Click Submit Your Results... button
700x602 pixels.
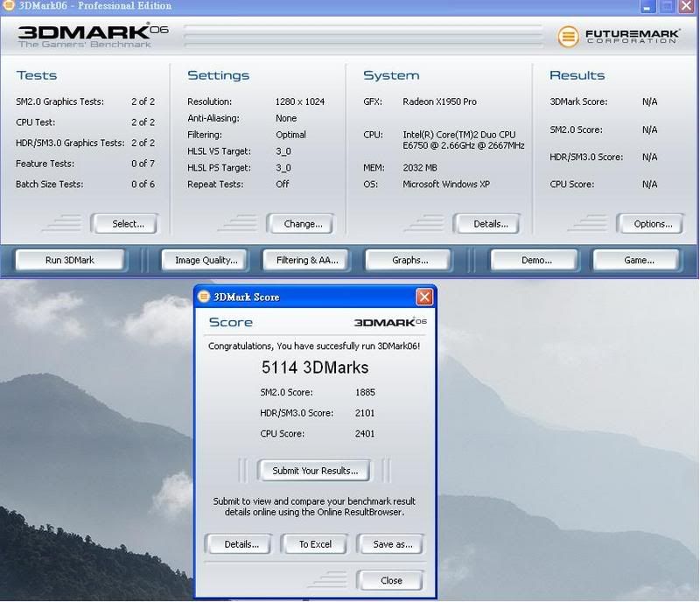tap(314, 471)
